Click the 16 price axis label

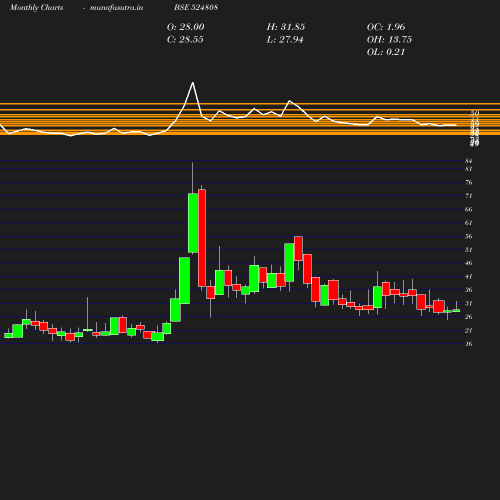click(x=469, y=344)
